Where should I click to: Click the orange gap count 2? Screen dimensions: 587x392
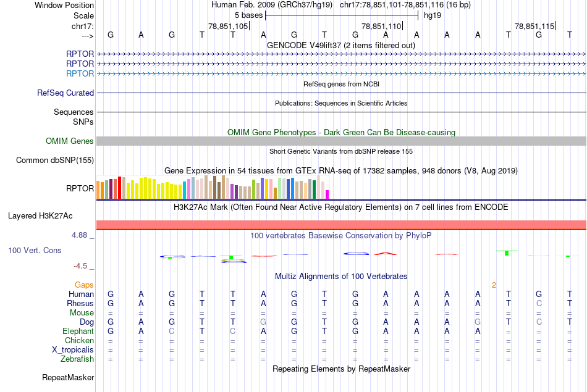[x=494, y=285]
